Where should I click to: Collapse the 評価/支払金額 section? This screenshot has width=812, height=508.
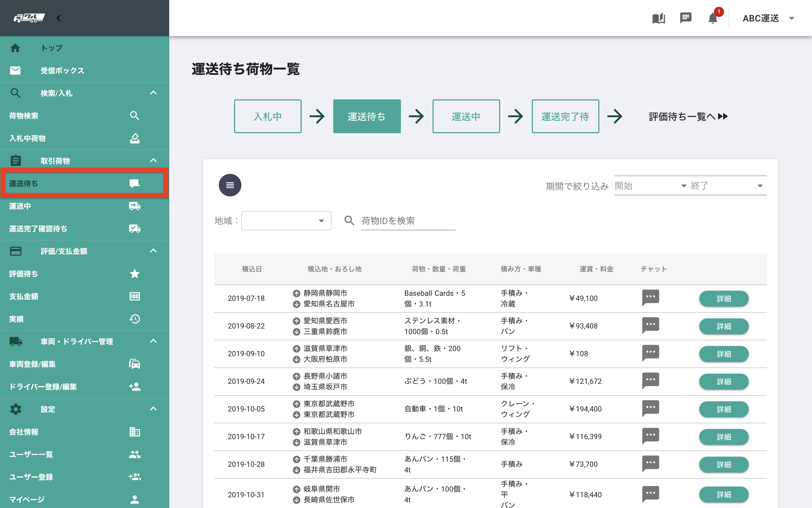[x=153, y=251]
